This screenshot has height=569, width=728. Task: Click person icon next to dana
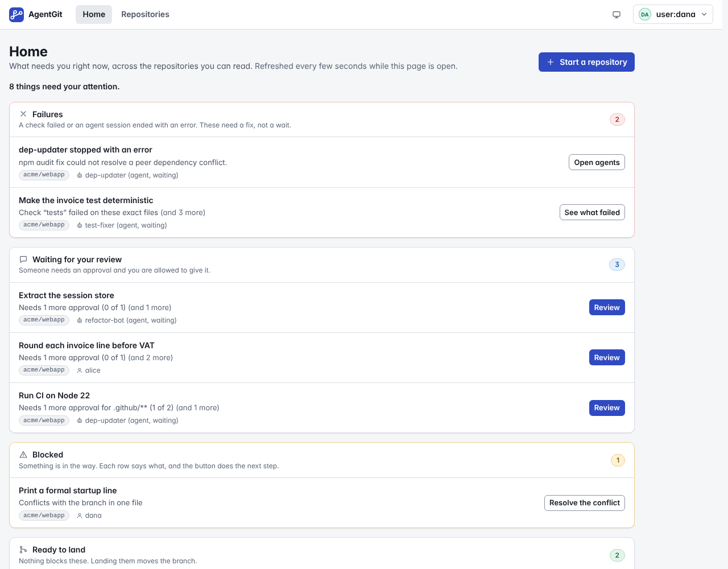tap(80, 516)
